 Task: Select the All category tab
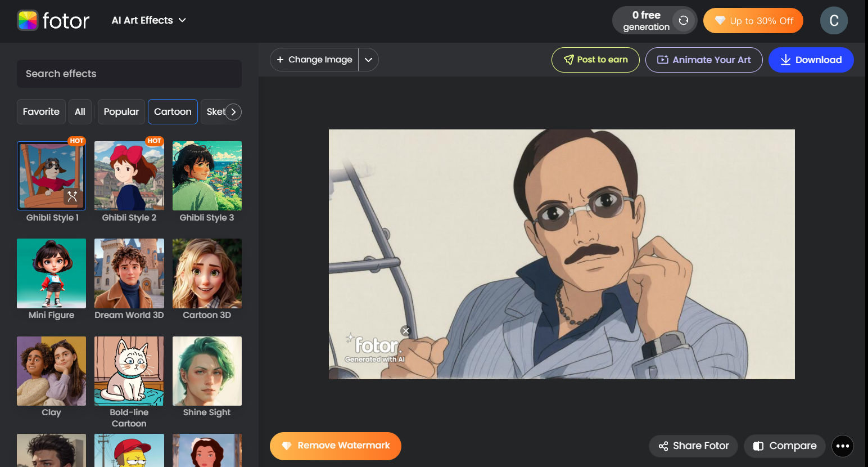pos(80,111)
